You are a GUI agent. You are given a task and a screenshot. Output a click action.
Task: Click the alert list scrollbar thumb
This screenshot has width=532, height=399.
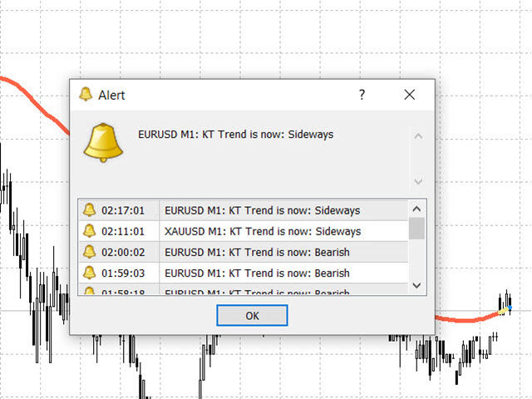coord(416,229)
